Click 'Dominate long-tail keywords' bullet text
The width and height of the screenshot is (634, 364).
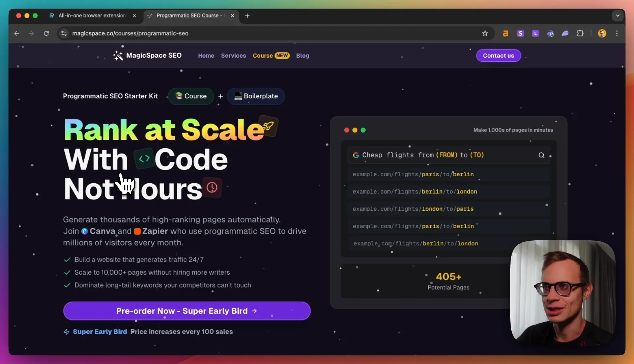163,285
